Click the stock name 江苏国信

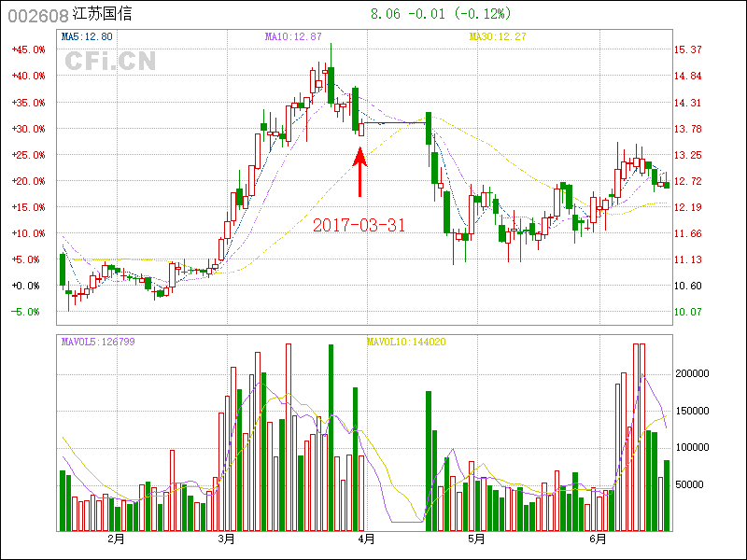click(x=105, y=16)
